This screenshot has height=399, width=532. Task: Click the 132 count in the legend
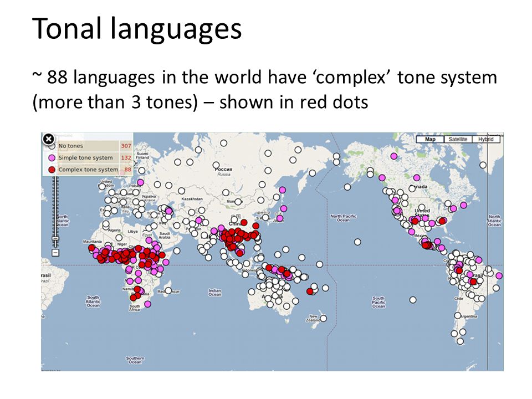tap(126, 158)
